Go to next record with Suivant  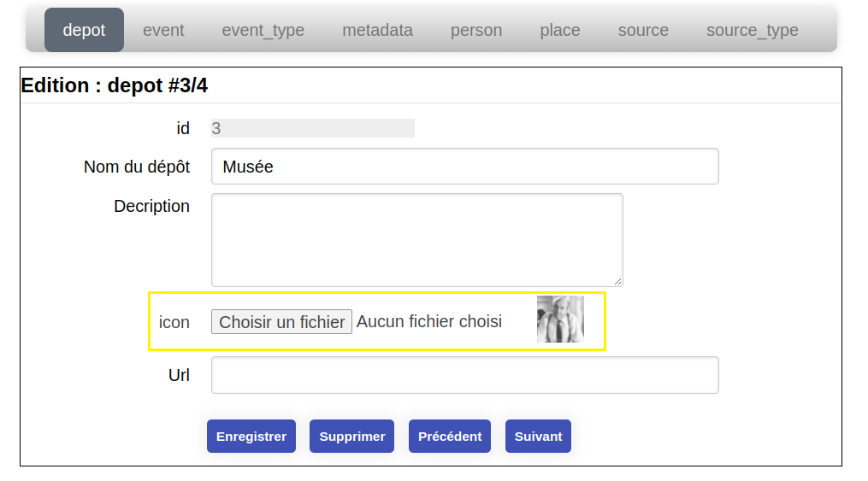coord(538,437)
